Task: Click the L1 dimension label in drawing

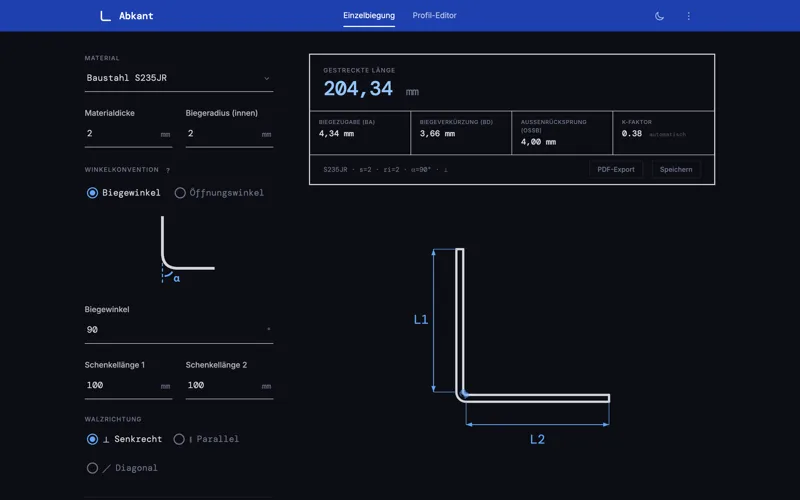Action: tap(421, 320)
